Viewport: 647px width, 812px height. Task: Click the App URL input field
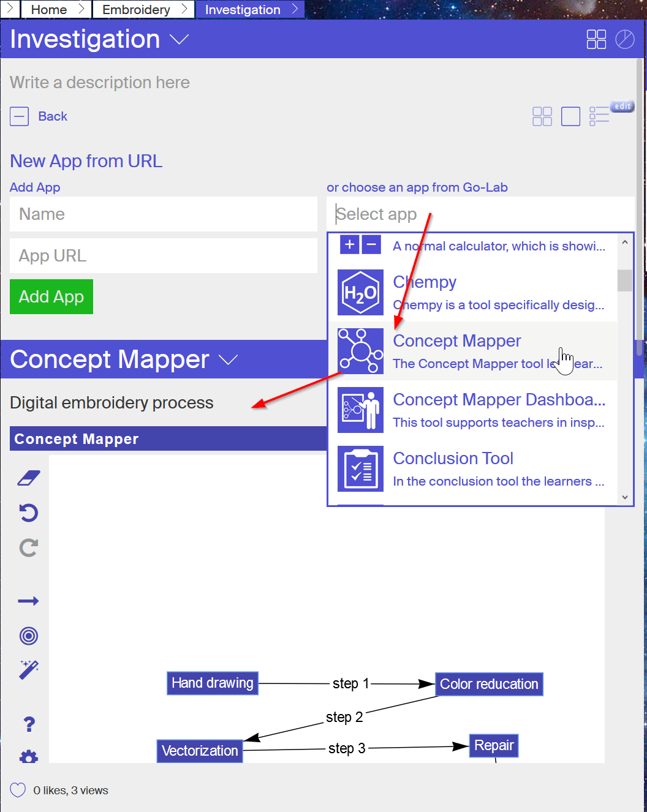(x=164, y=256)
